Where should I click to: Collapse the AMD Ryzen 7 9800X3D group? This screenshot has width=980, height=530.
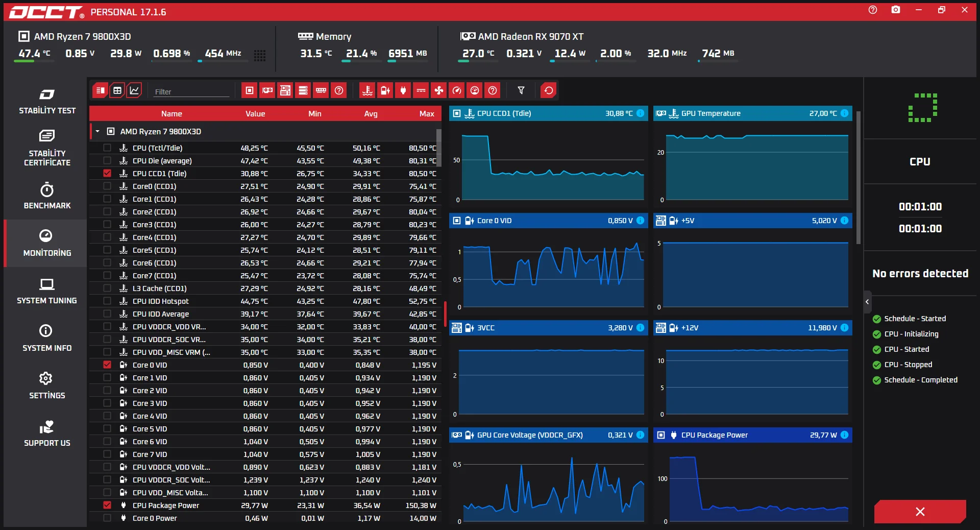click(97, 131)
